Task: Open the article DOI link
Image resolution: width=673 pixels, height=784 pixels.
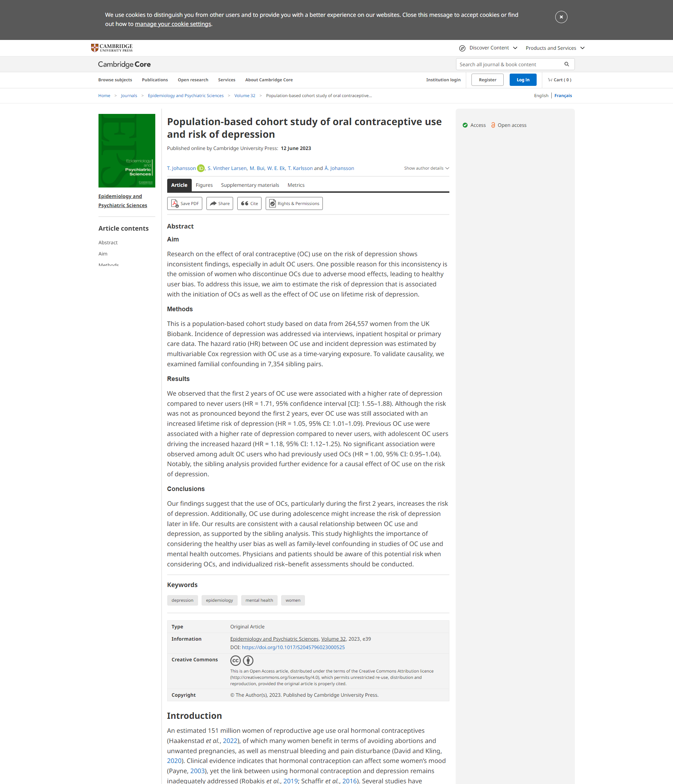Action: point(293,647)
